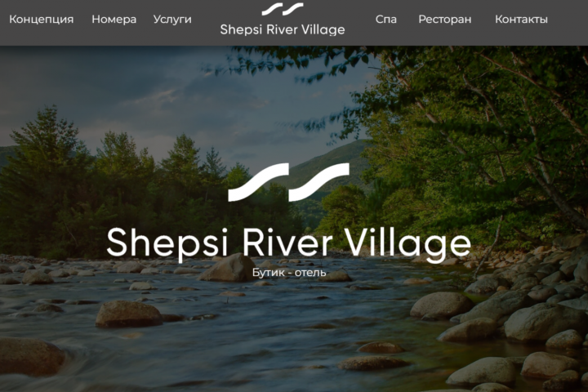Screen dimensions: 588x392
Task: Click the large Shepsi River Village hero title
Action: [x=289, y=244]
